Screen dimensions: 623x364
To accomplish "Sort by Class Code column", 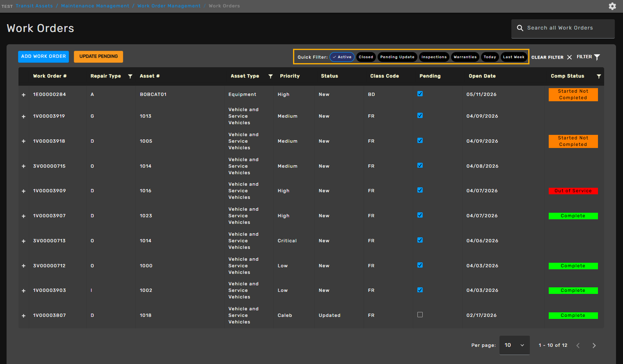I will 385,76.
